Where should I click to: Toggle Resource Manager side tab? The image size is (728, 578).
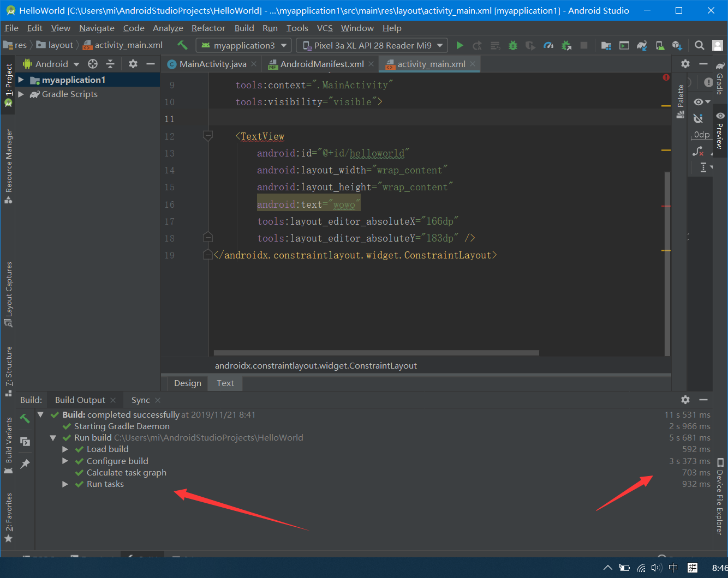point(8,166)
